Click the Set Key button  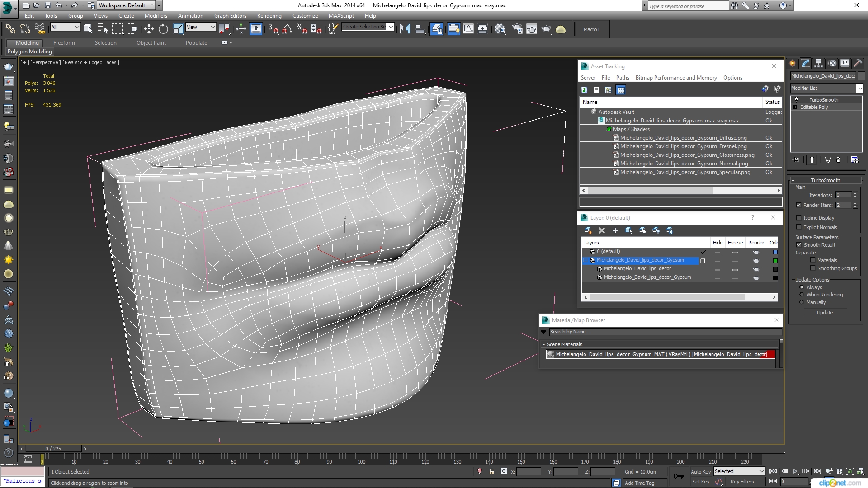point(701,482)
